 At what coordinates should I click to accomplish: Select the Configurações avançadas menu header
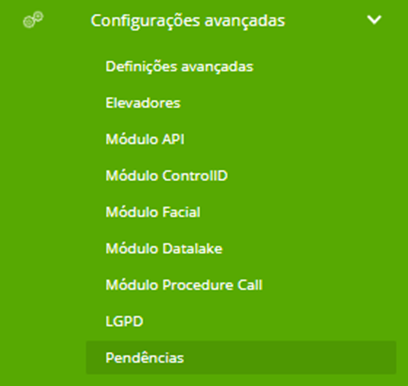[188, 21]
